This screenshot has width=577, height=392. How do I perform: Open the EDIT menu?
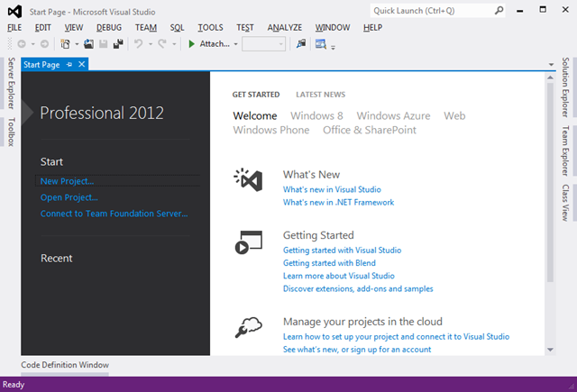pos(42,28)
